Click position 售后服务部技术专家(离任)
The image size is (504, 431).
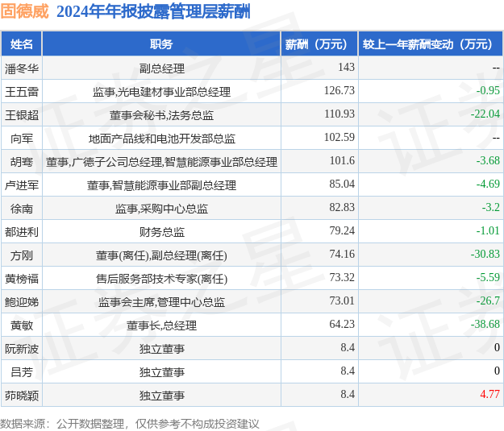tap(161, 279)
